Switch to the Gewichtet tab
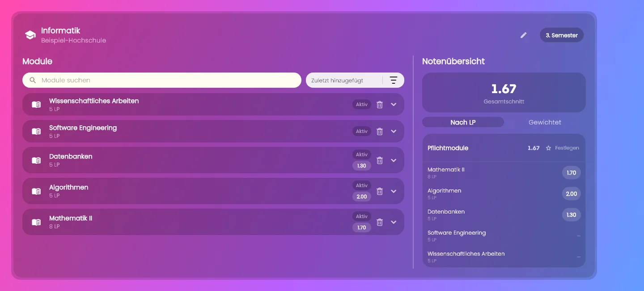The height and width of the screenshot is (291, 644). 545,122
